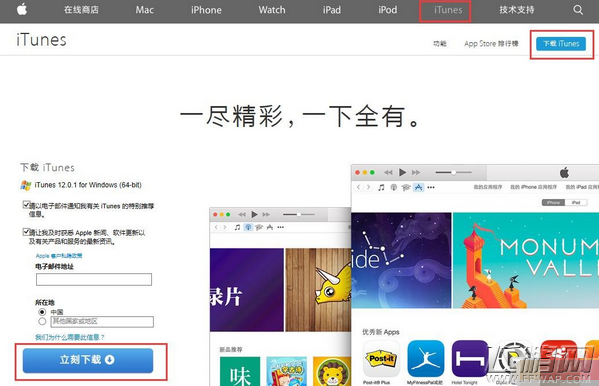
Task: Click the back arrow in the front iTunes window
Action: (358, 187)
